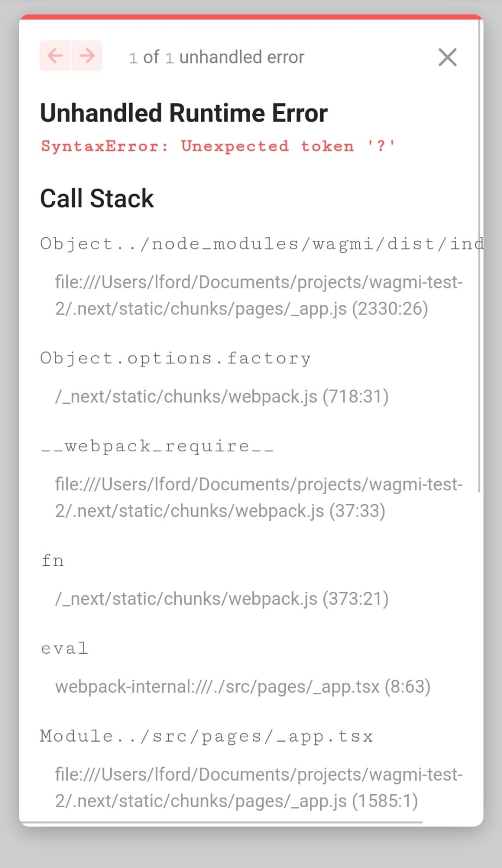The image size is (502, 868).
Task: Select the webpack.js 373:21 path
Action: point(221,598)
